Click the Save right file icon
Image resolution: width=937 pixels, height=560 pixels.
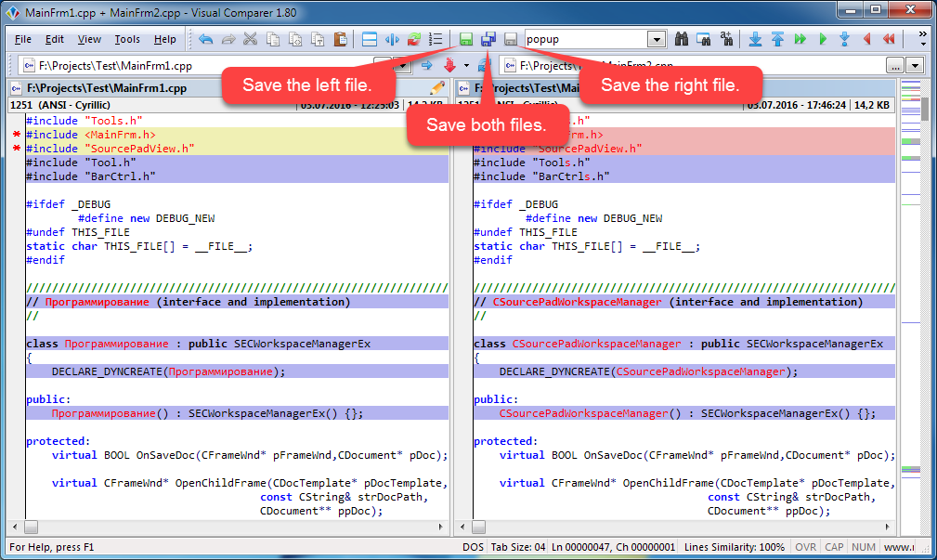click(510, 40)
